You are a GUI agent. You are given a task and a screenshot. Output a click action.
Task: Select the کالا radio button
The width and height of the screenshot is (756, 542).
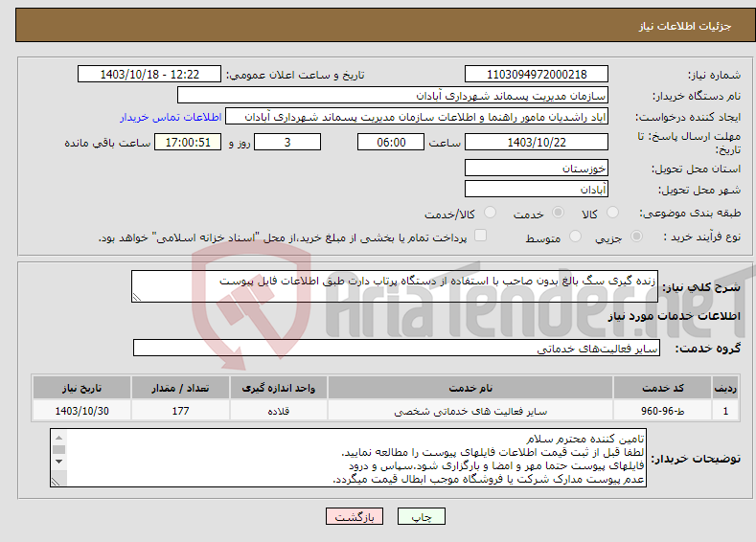pos(612,213)
